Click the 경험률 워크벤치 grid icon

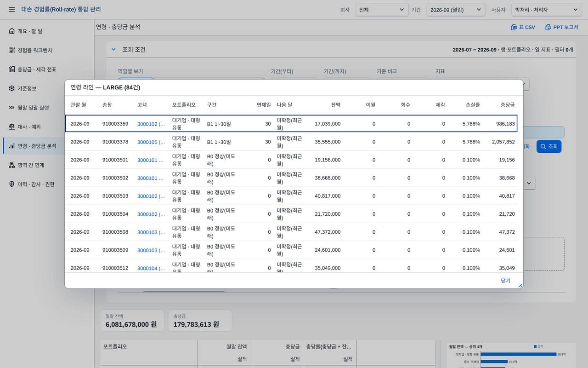click(11, 50)
